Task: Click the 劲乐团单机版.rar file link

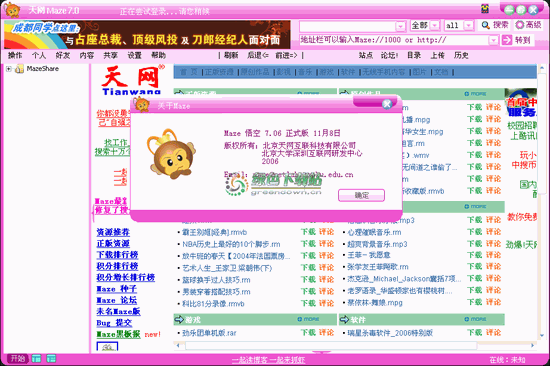Action: (209, 333)
